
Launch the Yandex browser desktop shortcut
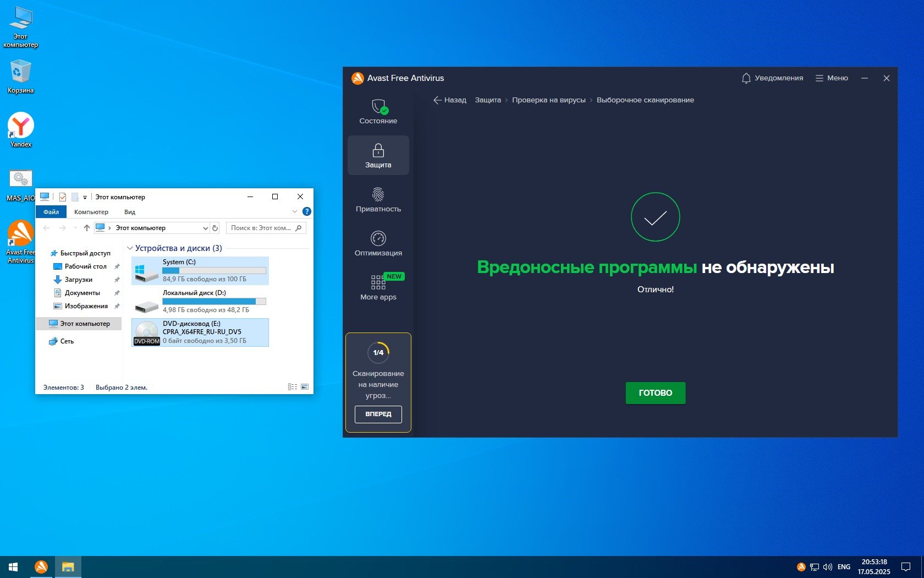tap(21, 130)
